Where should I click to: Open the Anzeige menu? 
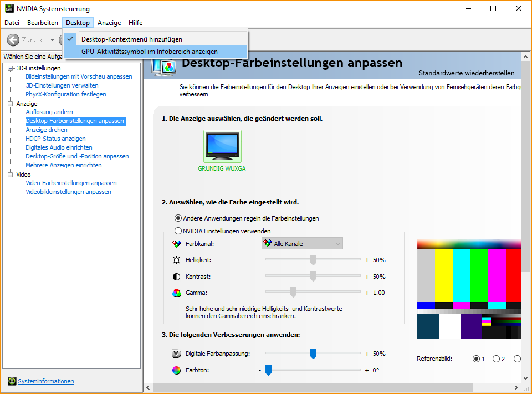point(109,22)
